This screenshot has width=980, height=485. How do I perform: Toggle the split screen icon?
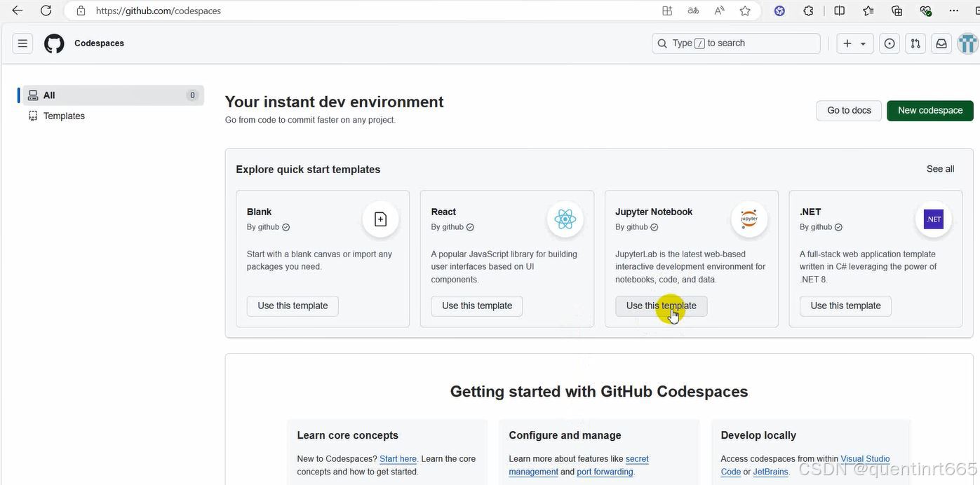pyautogui.click(x=839, y=11)
